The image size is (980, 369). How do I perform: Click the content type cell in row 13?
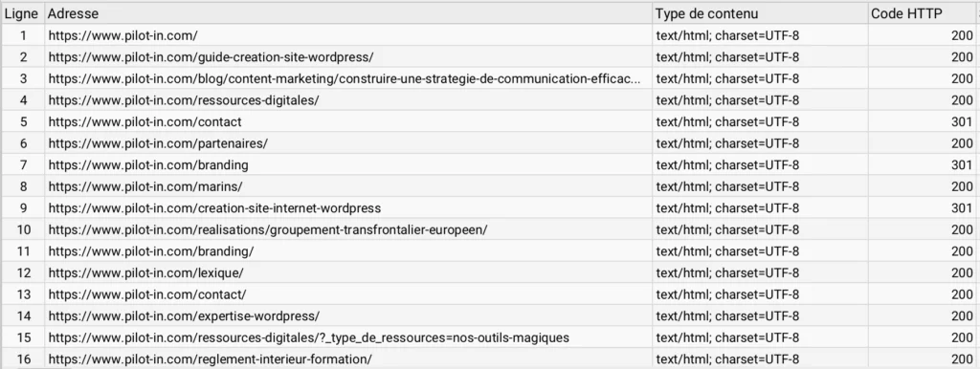point(760,294)
